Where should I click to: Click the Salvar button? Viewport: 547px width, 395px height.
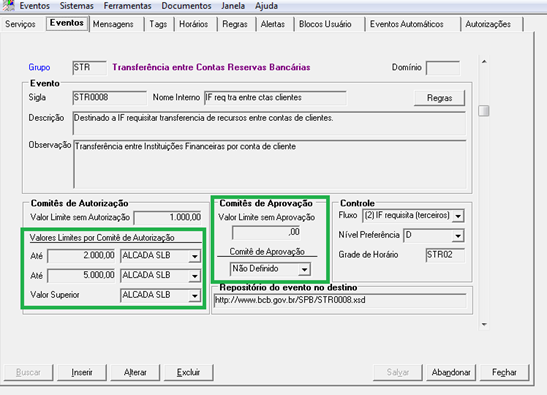tap(398, 373)
